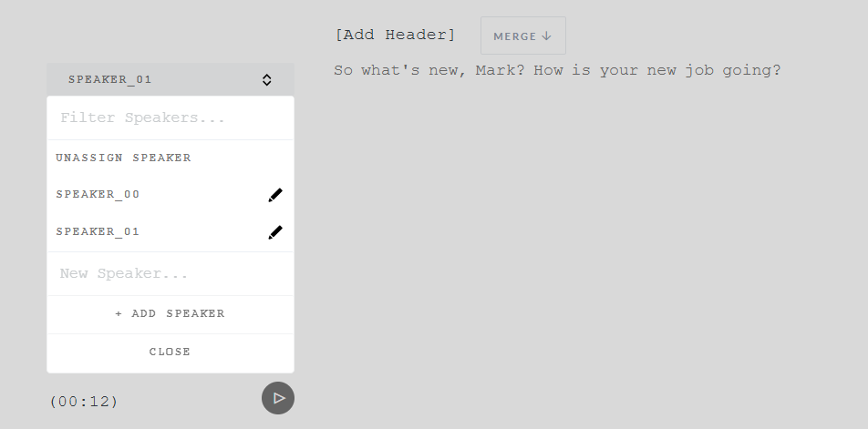This screenshot has height=429, width=868.
Task: Click the [Add Header] placeholder
Action: point(396,35)
